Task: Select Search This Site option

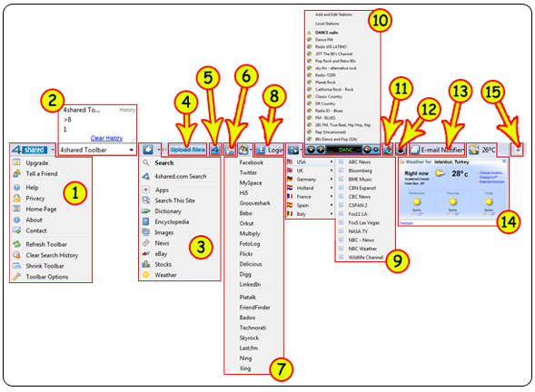Action: pyautogui.click(x=174, y=201)
